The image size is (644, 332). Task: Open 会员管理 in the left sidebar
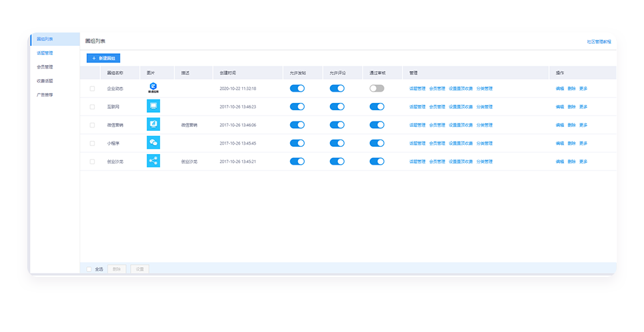click(x=45, y=67)
